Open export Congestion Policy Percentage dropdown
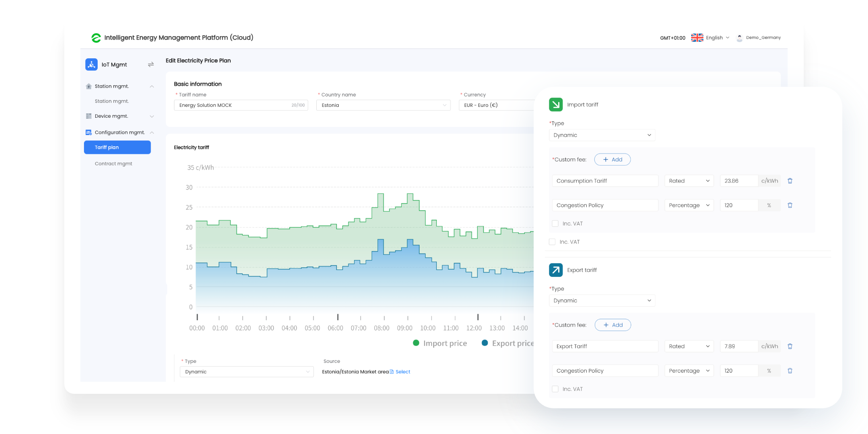 point(689,371)
